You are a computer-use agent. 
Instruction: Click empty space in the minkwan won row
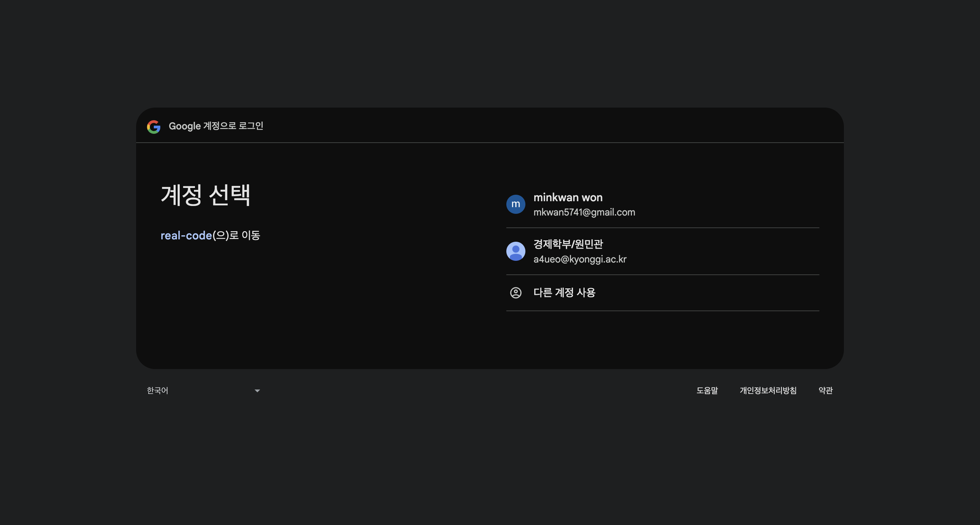pos(742,204)
